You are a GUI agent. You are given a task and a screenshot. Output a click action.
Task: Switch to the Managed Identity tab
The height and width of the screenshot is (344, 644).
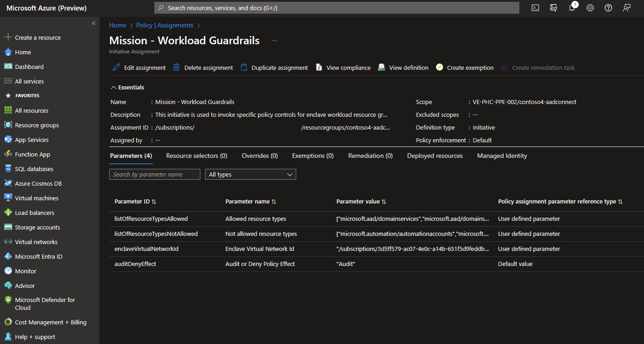click(x=502, y=156)
